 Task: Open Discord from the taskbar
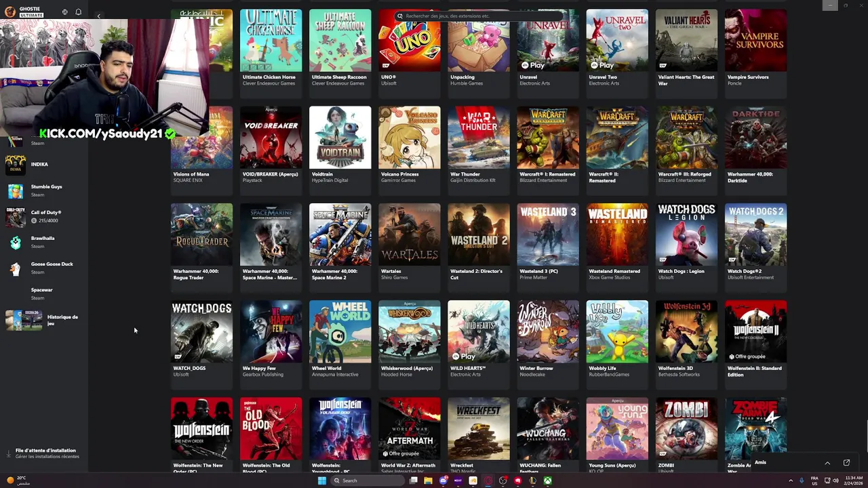(443, 481)
